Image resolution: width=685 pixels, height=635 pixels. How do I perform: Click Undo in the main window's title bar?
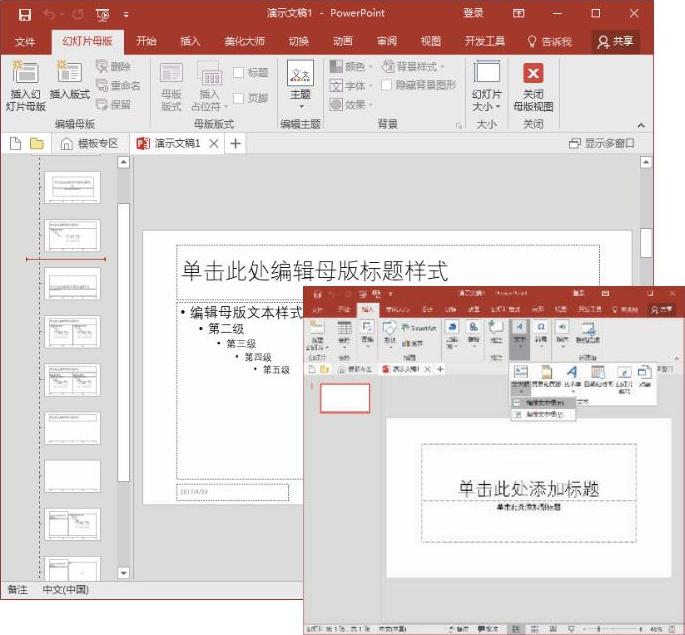click(x=49, y=15)
